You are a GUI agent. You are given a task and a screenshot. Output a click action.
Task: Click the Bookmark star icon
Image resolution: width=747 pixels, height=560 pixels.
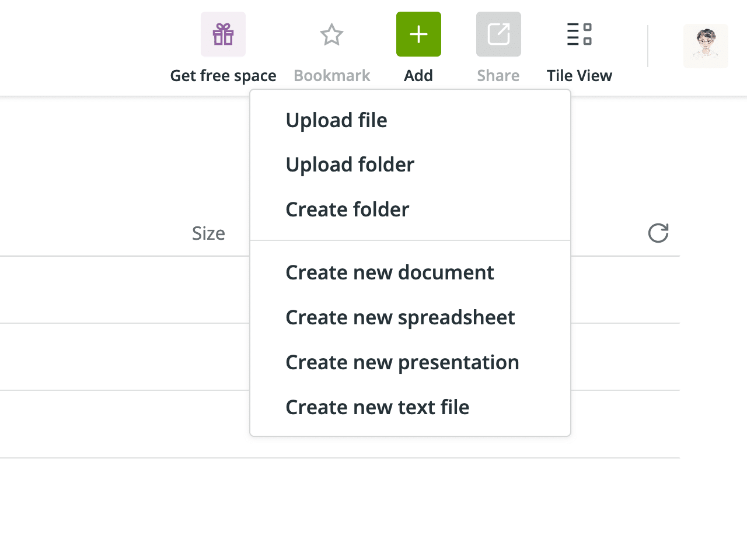[331, 34]
